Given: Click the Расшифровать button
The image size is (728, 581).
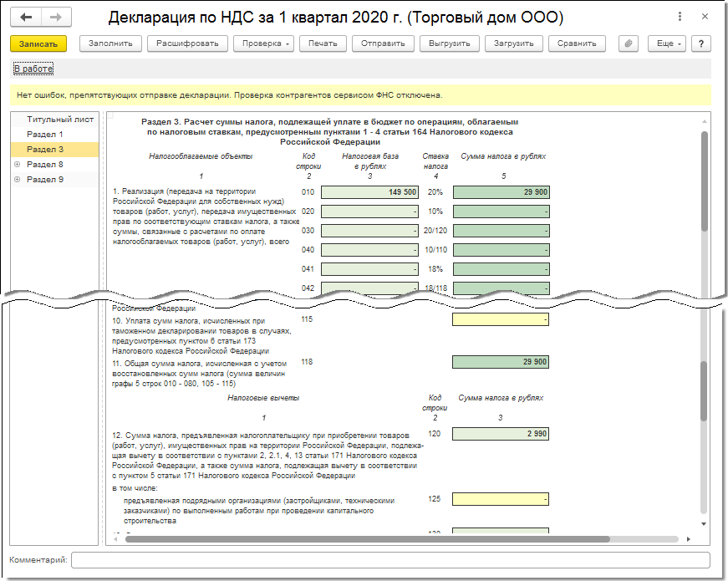Looking at the screenshot, I should (187, 43).
